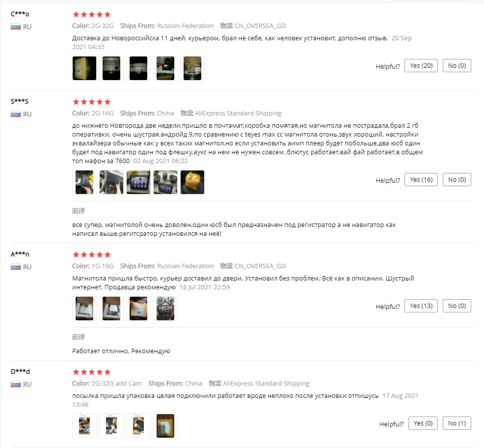484x448 pixels.
Task: Open third photo in S***S review
Action: pos(138,182)
